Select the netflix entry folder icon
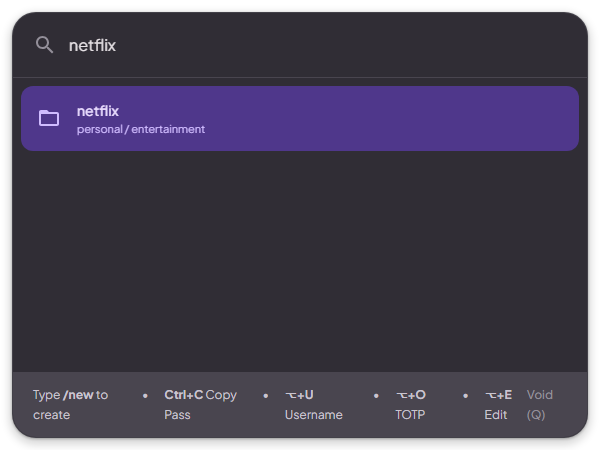Screen dimensions: 600x450 point(49,118)
